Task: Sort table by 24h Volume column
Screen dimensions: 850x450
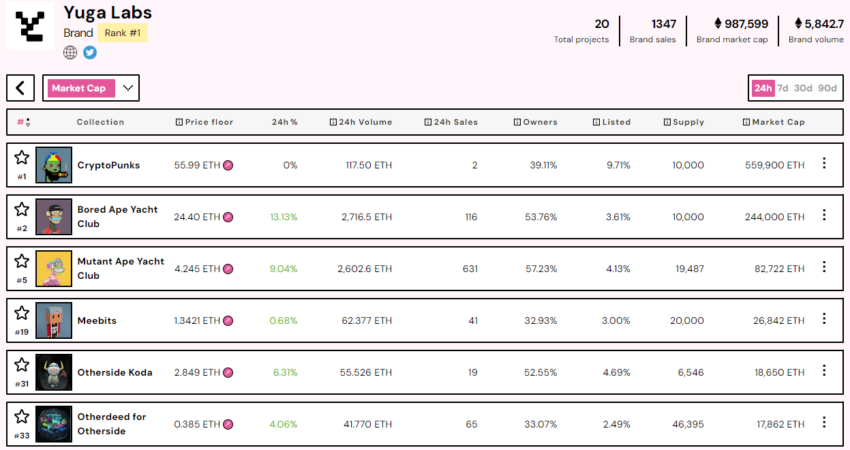Action: coord(360,122)
